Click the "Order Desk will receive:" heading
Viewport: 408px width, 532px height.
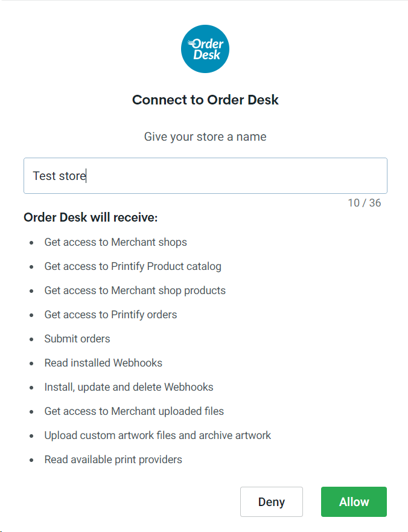point(91,217)
